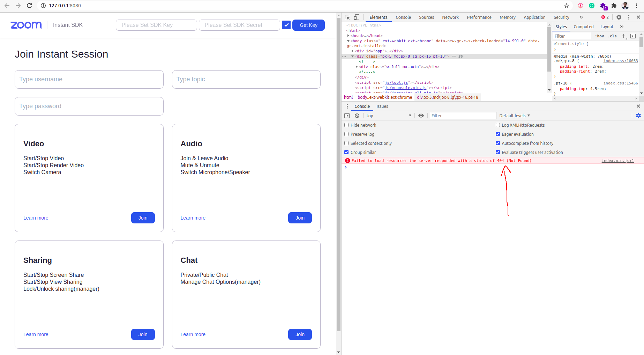Collapse the body element node

tap(348, 41)
